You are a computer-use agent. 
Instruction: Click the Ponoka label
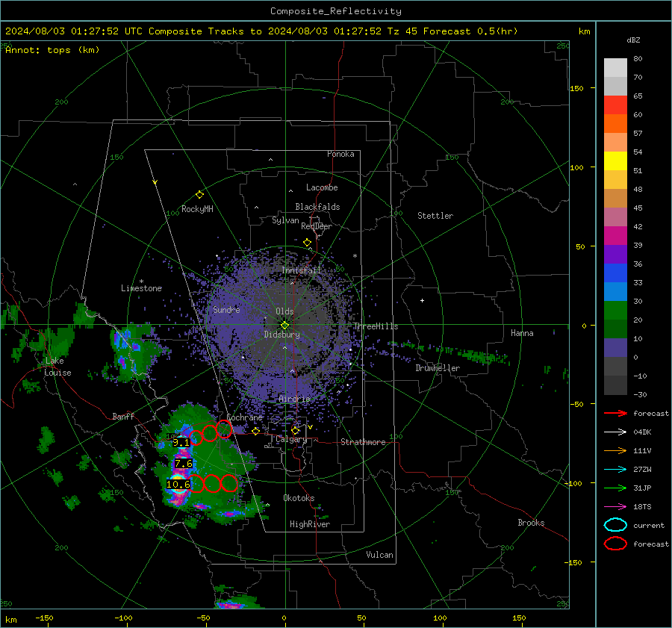pyautogui.click(x=340, y=154)
